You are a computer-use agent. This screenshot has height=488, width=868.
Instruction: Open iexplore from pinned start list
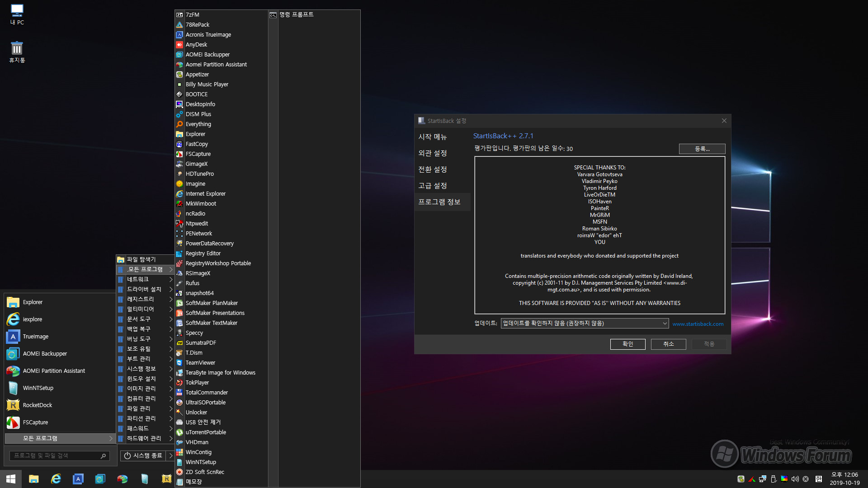59,319
